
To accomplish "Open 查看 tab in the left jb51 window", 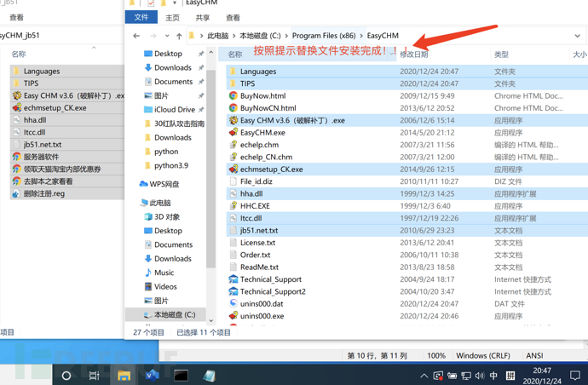I will pyautogui.click(x=16, y=17).
